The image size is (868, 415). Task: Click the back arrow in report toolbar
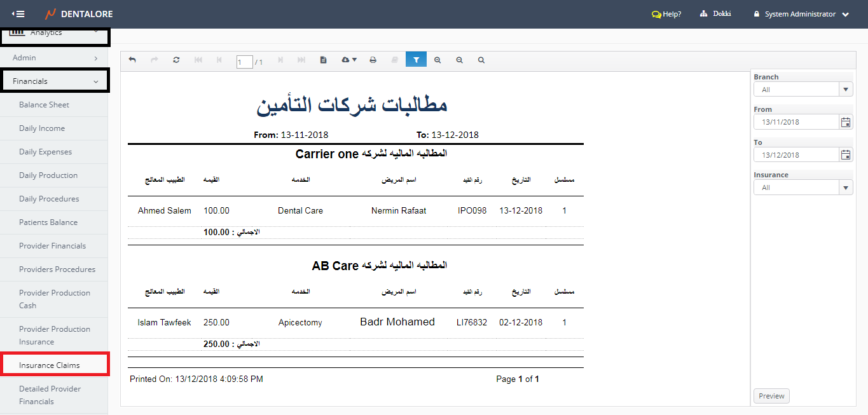point(132,60)
